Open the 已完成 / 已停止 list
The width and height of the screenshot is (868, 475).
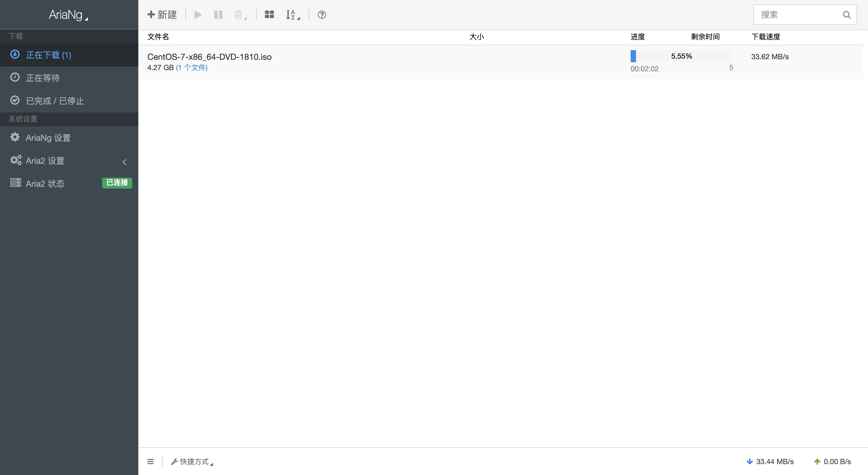[55, 101]
